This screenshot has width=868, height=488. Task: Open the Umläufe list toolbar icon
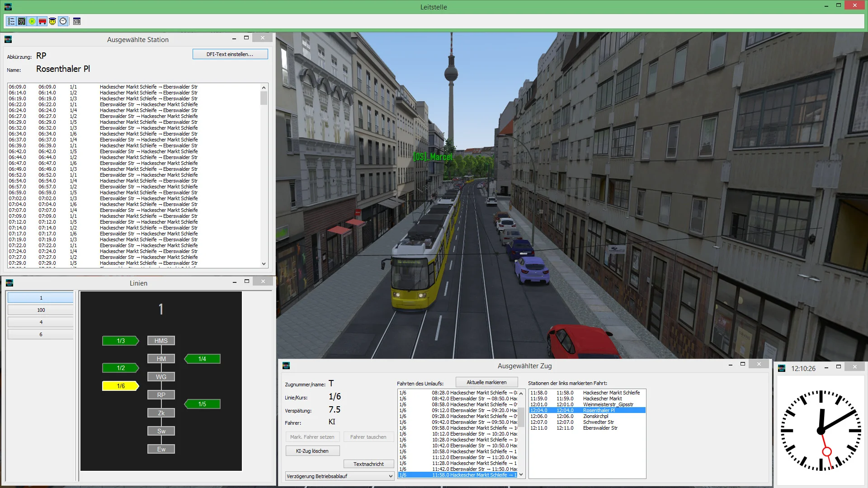[10, 21]
